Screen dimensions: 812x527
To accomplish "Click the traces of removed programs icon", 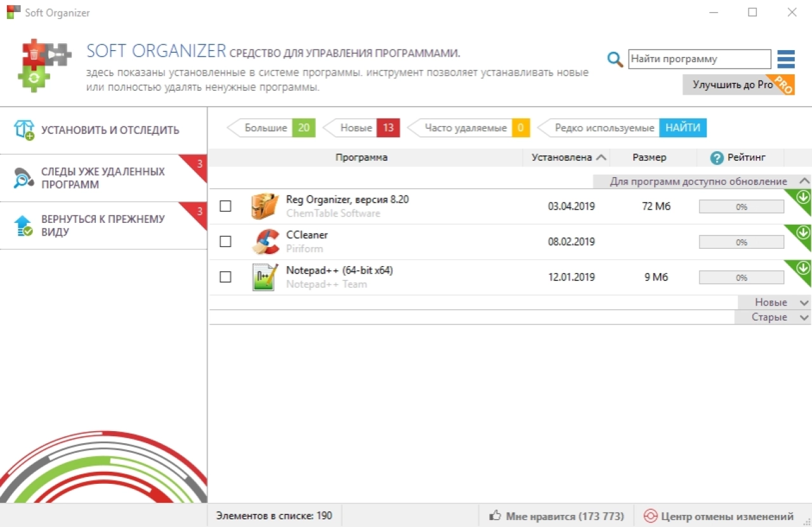I will pyautogui.click(x=23, y=178).
